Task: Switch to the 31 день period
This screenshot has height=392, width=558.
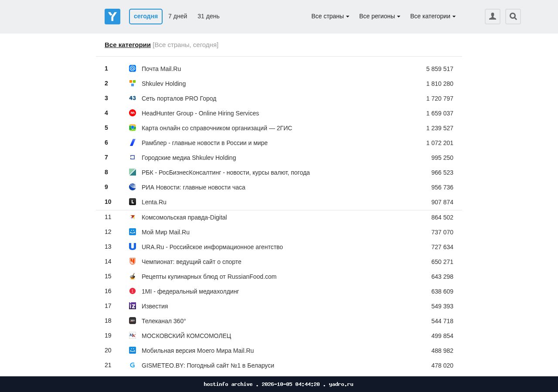Action: click(208, 16)
